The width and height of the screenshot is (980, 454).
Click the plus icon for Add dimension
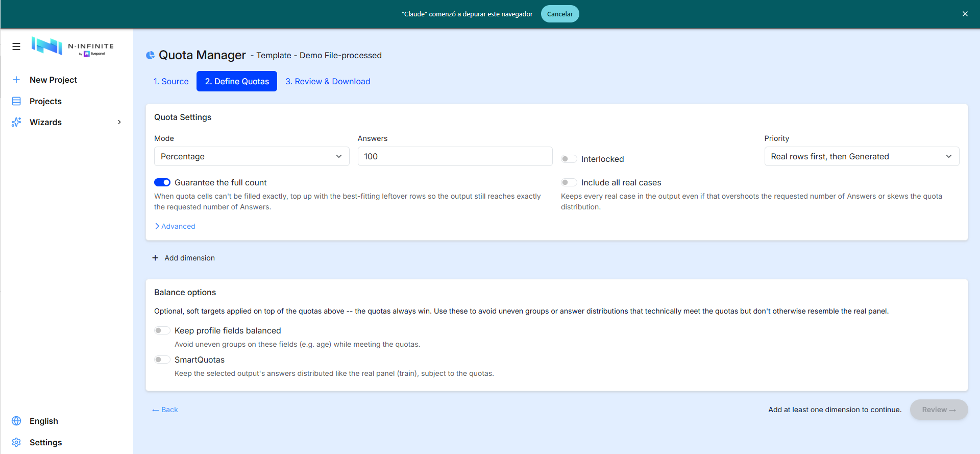155,258
